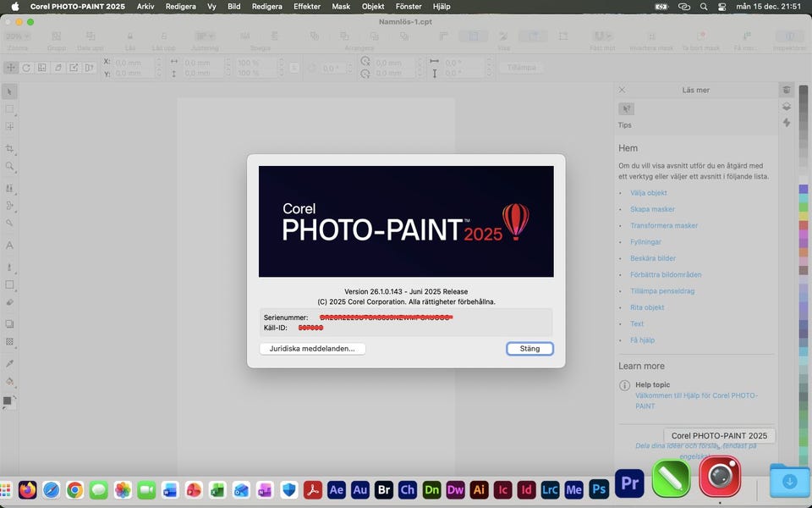Toggle the Inspektörer panel button
812x508 pixels.
coord(790,37)
